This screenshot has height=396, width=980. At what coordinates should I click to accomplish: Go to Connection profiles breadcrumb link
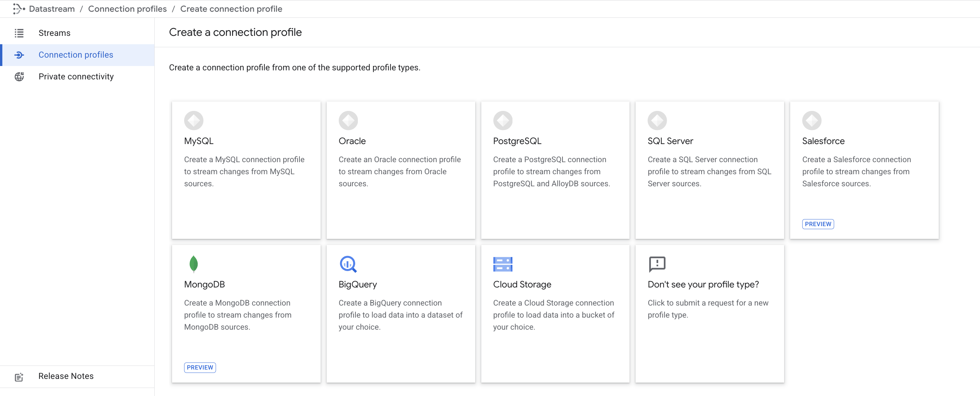[x=127, y=9]
